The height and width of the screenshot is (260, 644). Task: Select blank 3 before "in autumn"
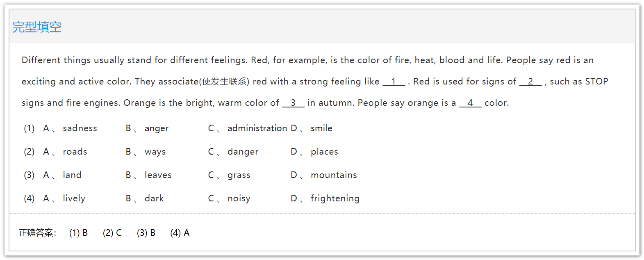coord(293,103)
